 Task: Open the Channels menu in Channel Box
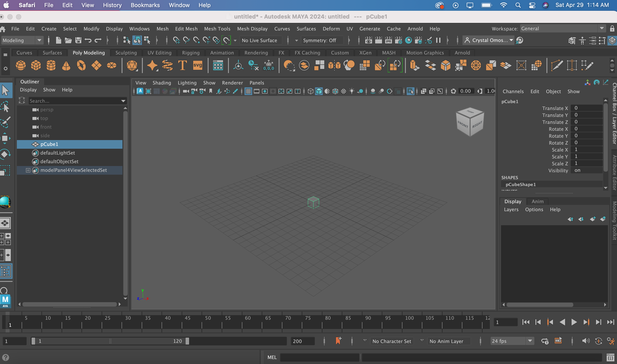513,91
